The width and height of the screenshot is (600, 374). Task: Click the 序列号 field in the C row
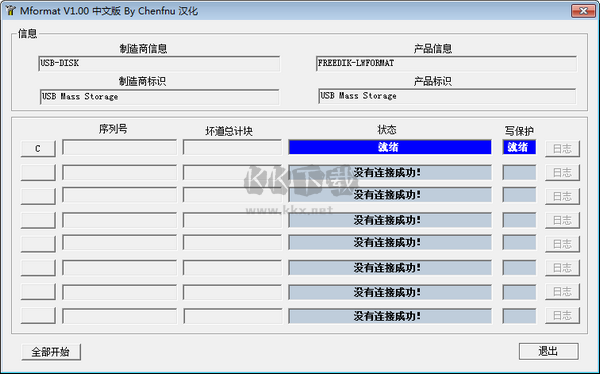point(119,147)
